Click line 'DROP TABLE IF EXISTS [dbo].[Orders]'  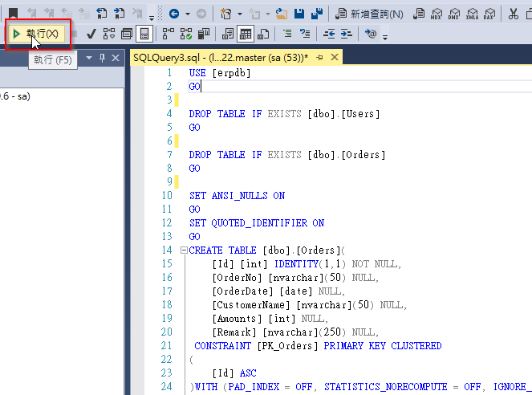287,155
